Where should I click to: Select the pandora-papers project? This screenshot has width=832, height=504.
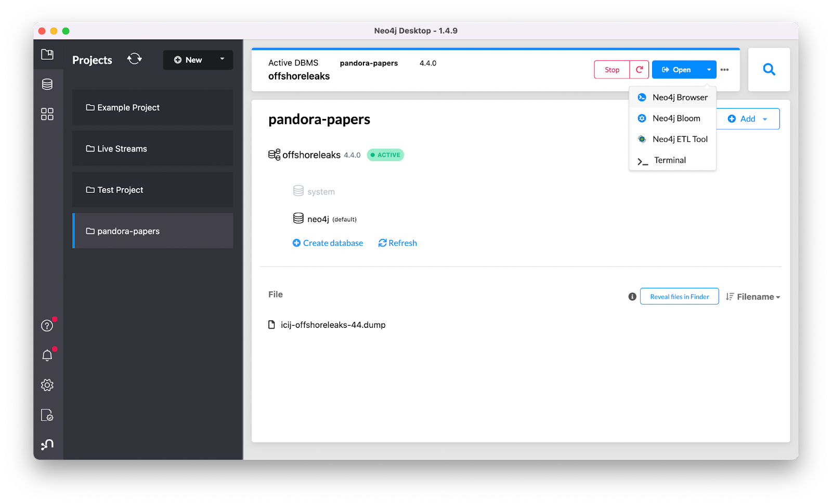(x=153, y=231)
